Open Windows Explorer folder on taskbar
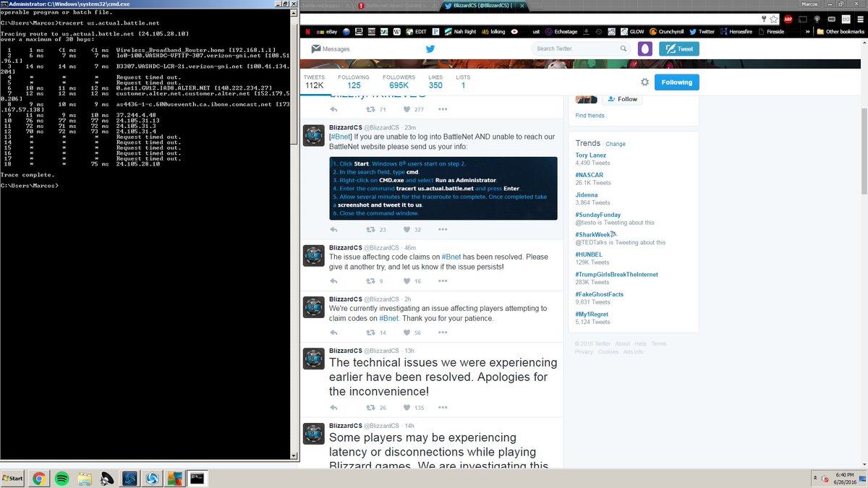 tap(85, 479)
